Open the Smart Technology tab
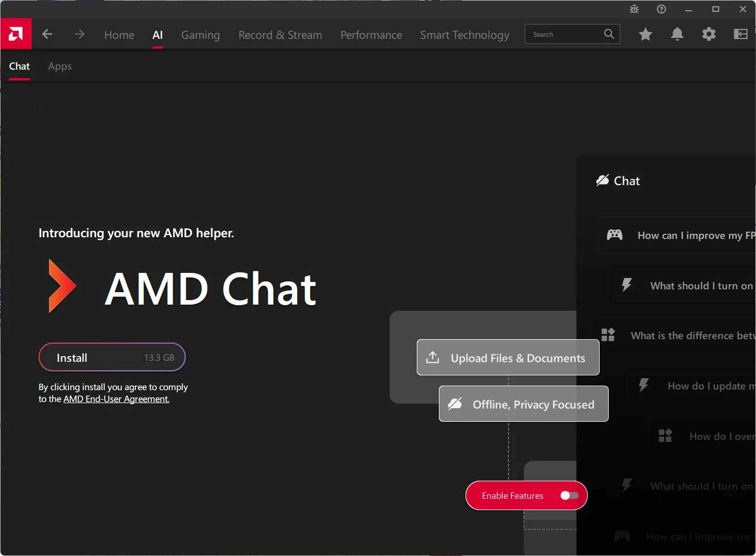This screenshot has height=556, width=756. click(464, 35)
